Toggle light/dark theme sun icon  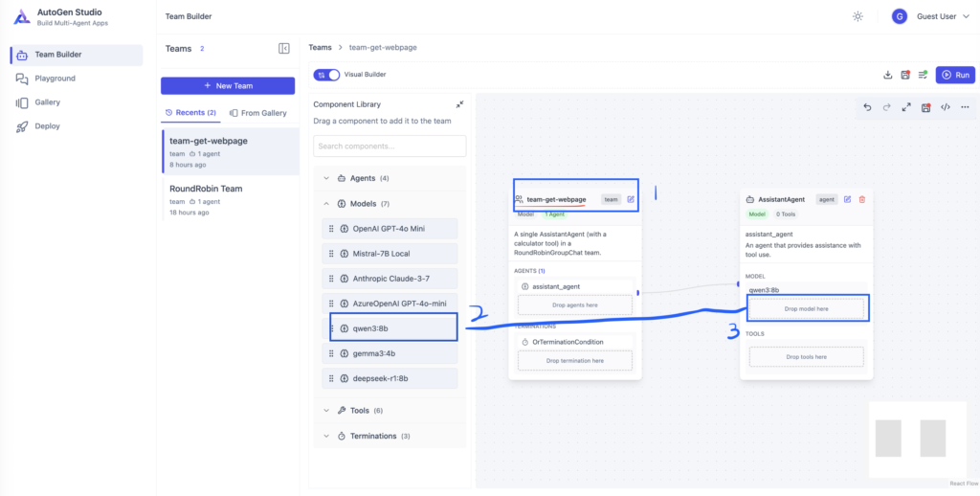pyautogui.click(x=858, y=17)
